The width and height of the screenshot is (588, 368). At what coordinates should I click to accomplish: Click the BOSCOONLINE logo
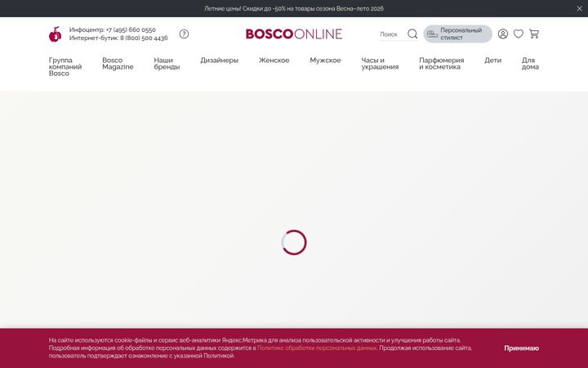(x=294, y=34)
